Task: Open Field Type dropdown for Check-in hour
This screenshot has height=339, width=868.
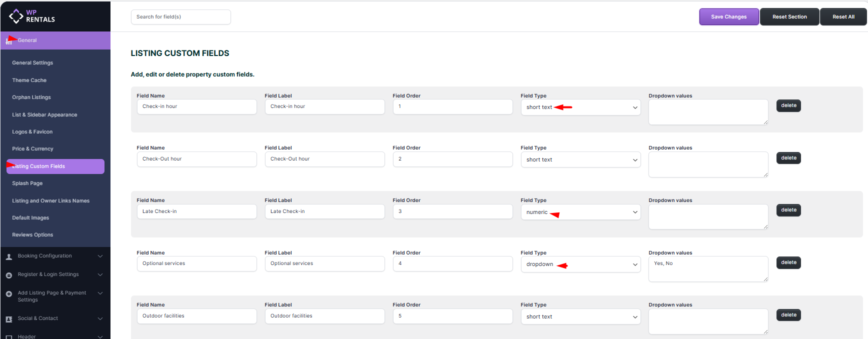Action: tap(580, 107)
